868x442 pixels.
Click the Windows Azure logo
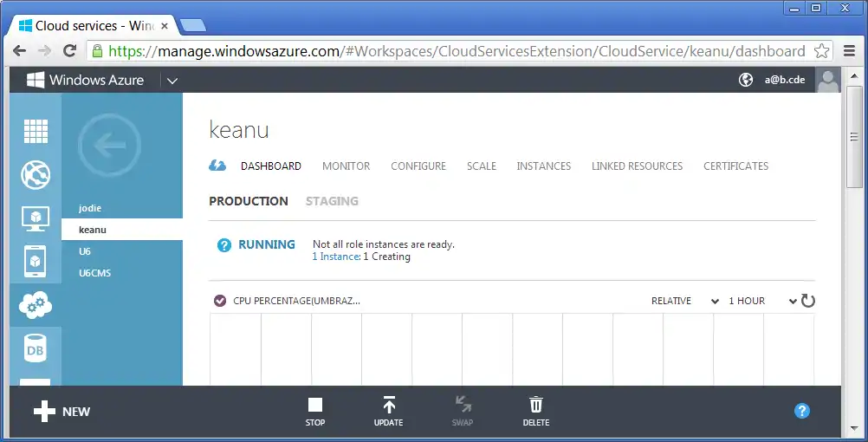[x=85, y=80]
